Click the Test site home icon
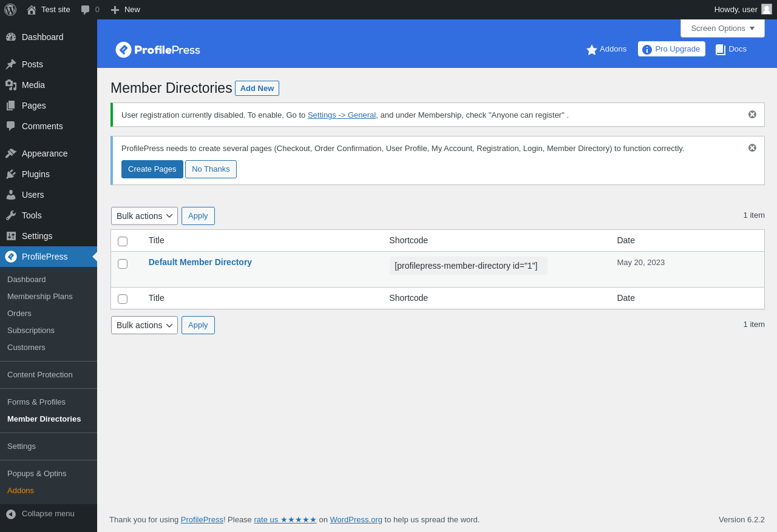 click(x=32, y=10)
